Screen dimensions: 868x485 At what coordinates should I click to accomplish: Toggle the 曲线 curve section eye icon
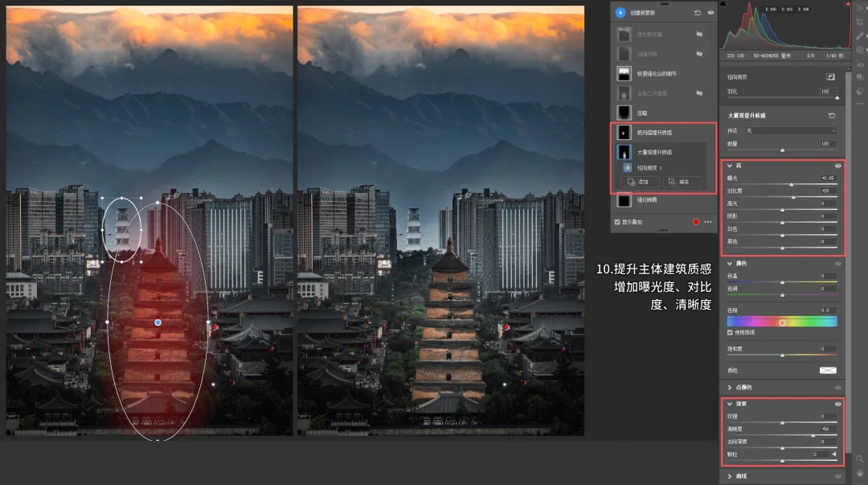[838, 476]
